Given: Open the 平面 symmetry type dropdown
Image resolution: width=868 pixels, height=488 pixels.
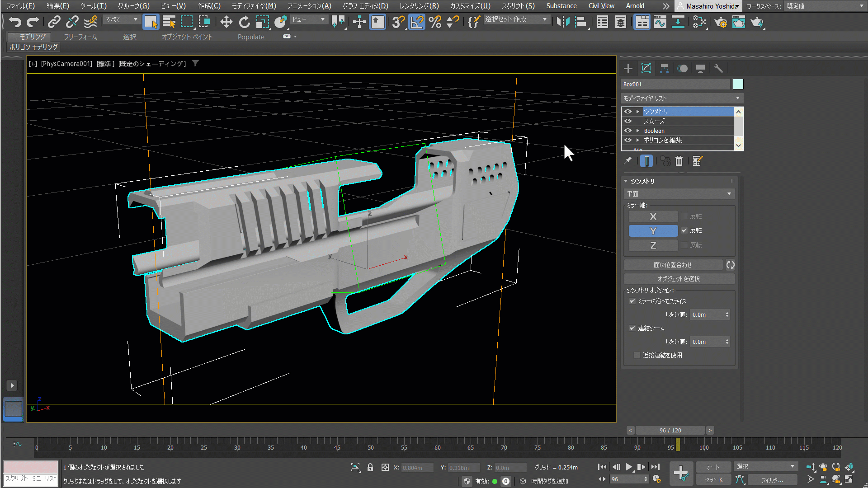Looking at the screenshot, I should click(679, 194).
